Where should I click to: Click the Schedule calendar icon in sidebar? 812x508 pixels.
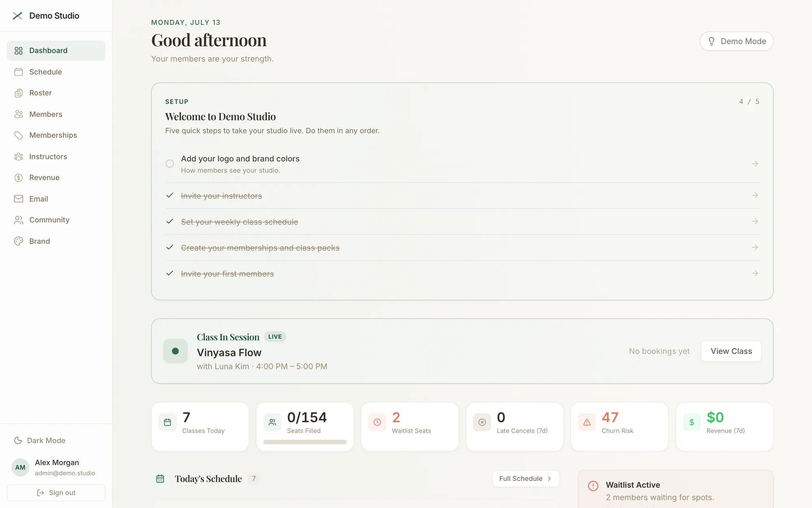click(x=19, y=72)
